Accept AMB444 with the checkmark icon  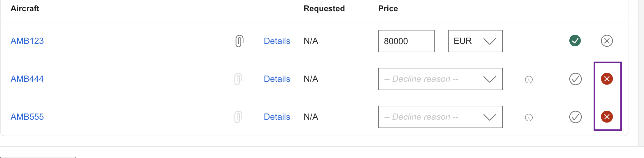[575, 79]
